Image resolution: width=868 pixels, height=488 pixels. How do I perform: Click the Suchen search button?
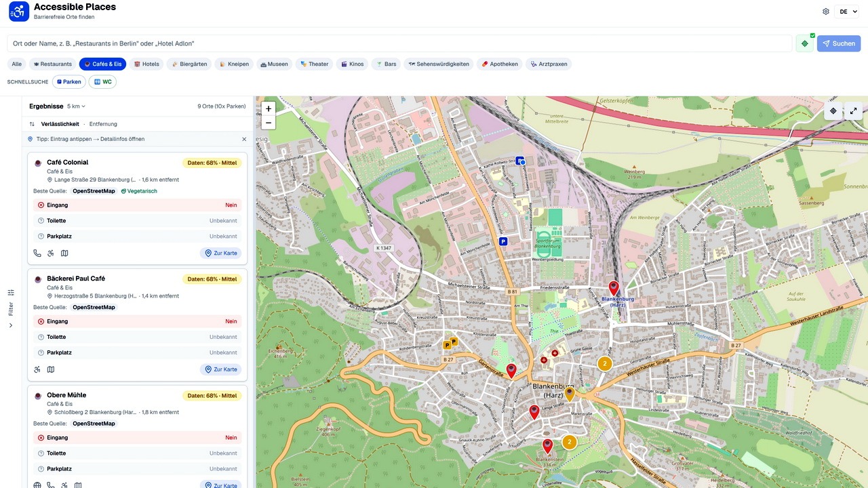point(839,43)
